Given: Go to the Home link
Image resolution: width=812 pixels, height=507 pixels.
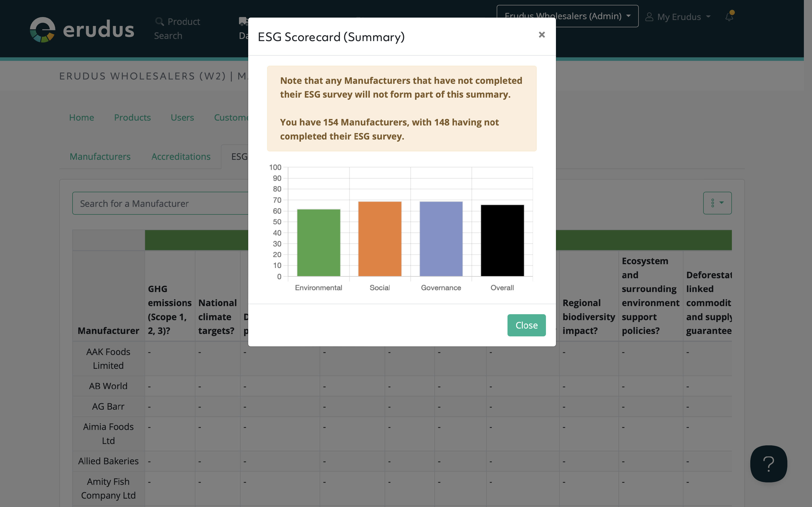Looking at the screenshot, I should pos(81,117).
